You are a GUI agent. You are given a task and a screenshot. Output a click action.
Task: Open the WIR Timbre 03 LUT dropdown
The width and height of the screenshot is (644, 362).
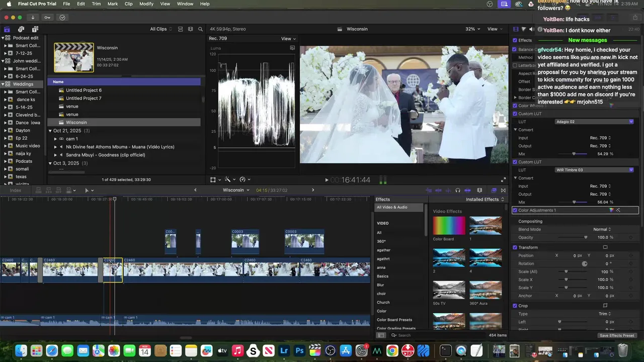click(594, 170)
